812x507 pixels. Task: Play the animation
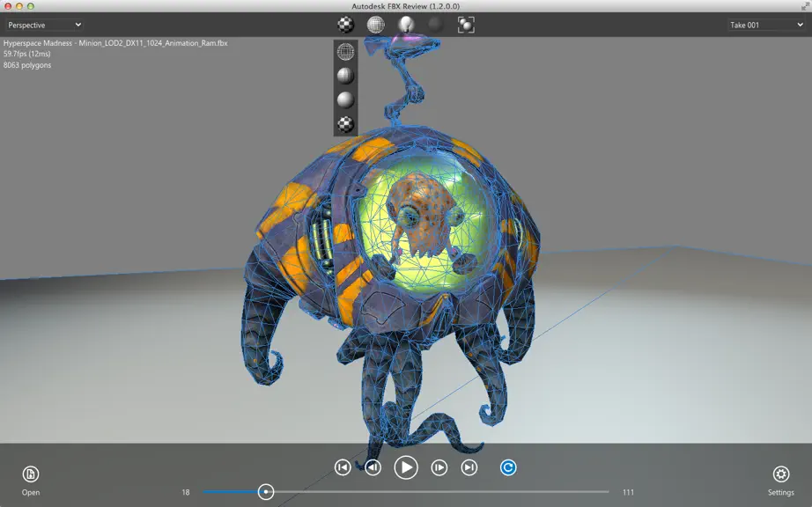pyautogui.click(x=406, y=467)
